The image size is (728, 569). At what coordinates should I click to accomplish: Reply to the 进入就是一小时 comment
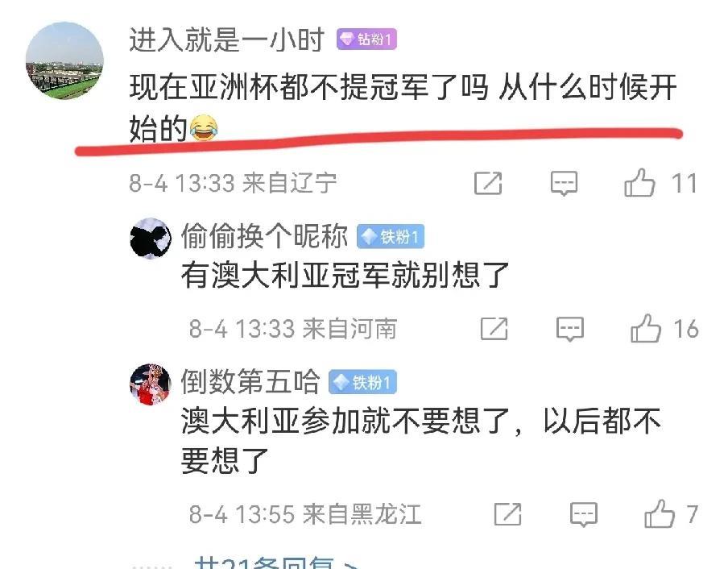(x=564, y=183)
